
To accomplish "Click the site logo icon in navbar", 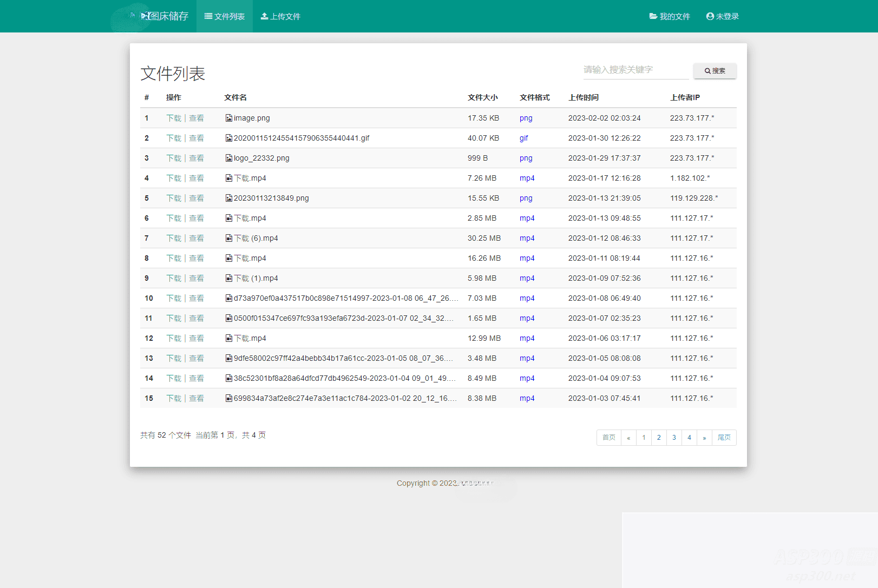I will point(145,16).
